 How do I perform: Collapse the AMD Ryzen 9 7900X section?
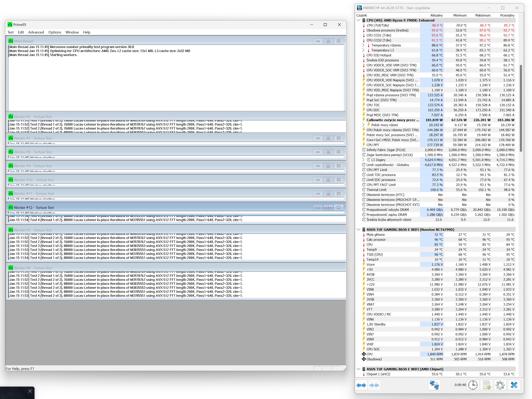click(x=358, y=21)
